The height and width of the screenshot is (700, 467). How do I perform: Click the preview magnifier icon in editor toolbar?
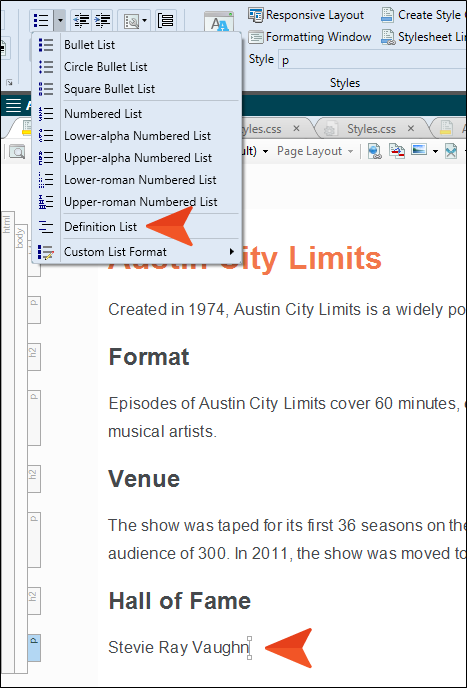(17, 152)
